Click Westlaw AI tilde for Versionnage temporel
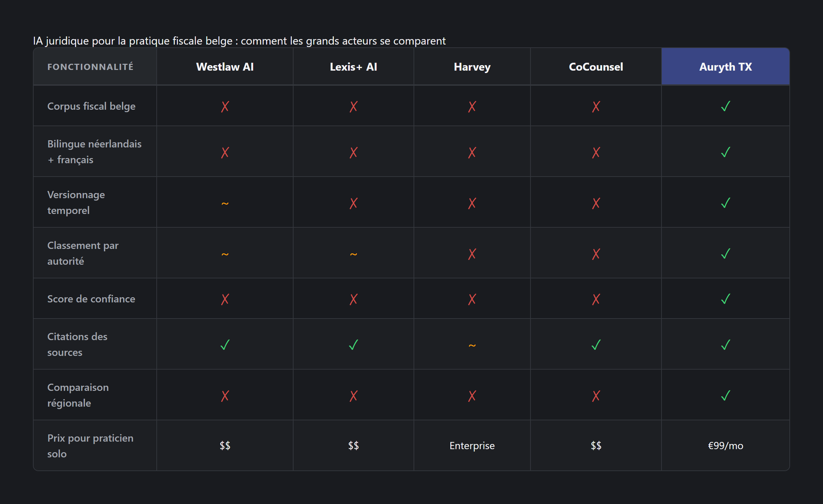823x504 pixels. pos(225,204)
